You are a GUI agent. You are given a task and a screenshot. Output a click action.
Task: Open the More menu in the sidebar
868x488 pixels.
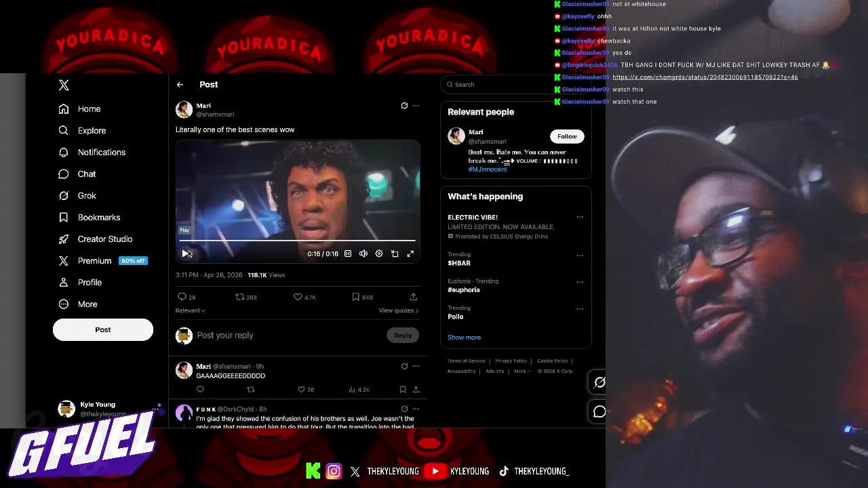coord(78,304)
